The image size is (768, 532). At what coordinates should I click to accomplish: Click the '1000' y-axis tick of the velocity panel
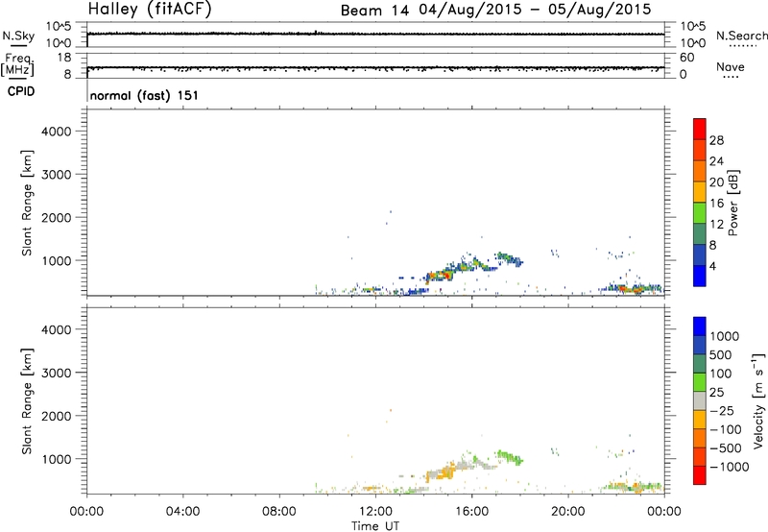pyautogui.click(x=57, y=459)
